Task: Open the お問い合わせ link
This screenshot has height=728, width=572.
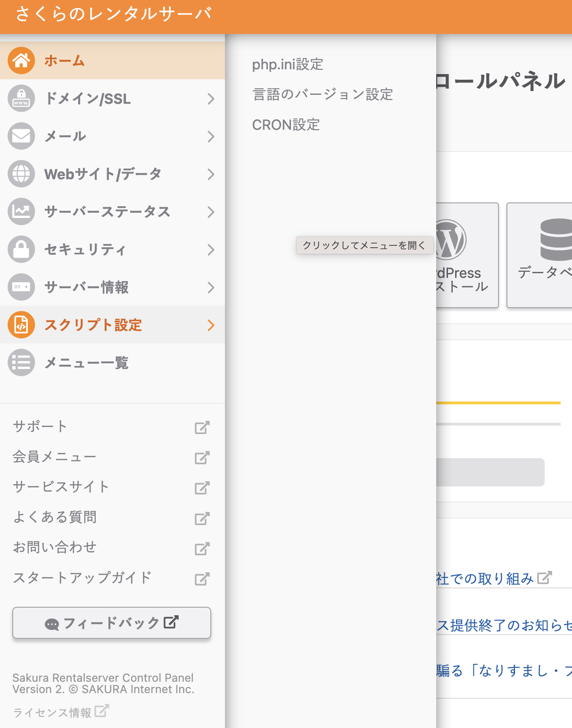Action: (x=54, y=547)
